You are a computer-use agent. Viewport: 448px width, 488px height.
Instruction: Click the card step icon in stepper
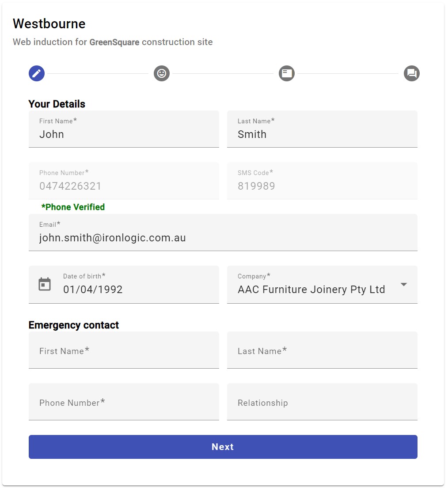[x=287, y=73]
